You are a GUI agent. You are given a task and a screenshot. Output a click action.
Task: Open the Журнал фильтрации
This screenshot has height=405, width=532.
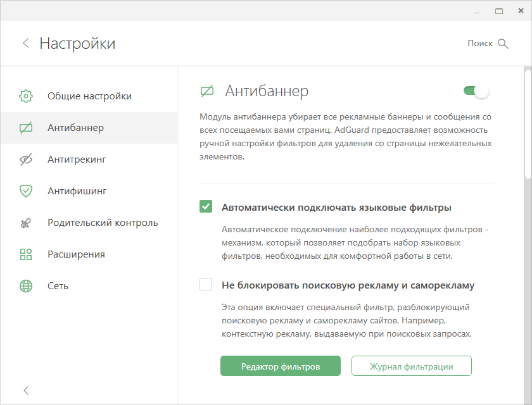tap(412, 366)
